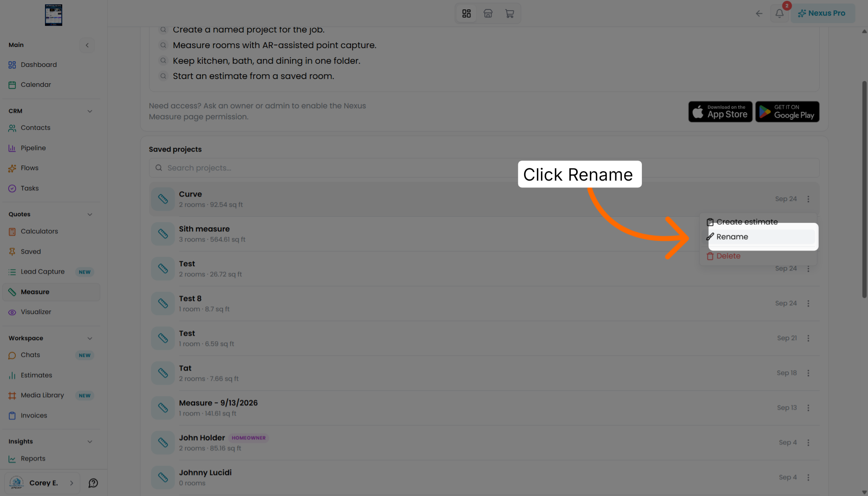Click the storefront icon in top bar
This screenshot has width=868, height=496.
pyautogui.click(x=488, y=13)
